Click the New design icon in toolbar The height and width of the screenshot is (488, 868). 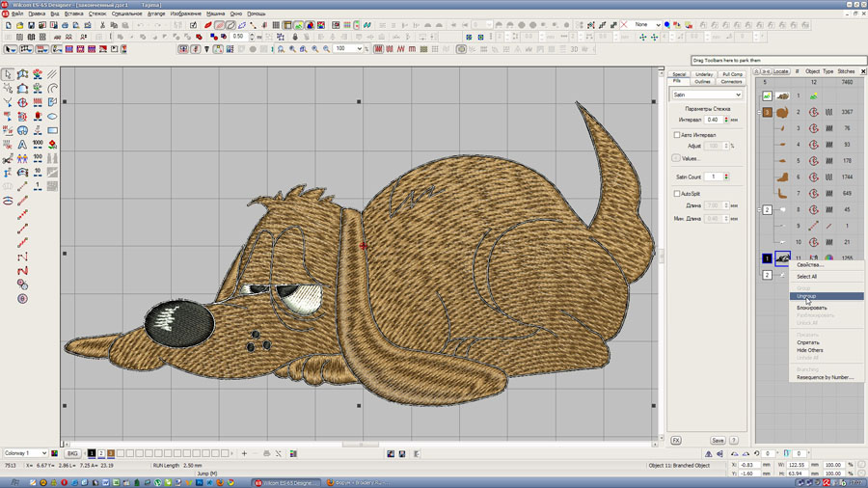(x=9, y=25)
